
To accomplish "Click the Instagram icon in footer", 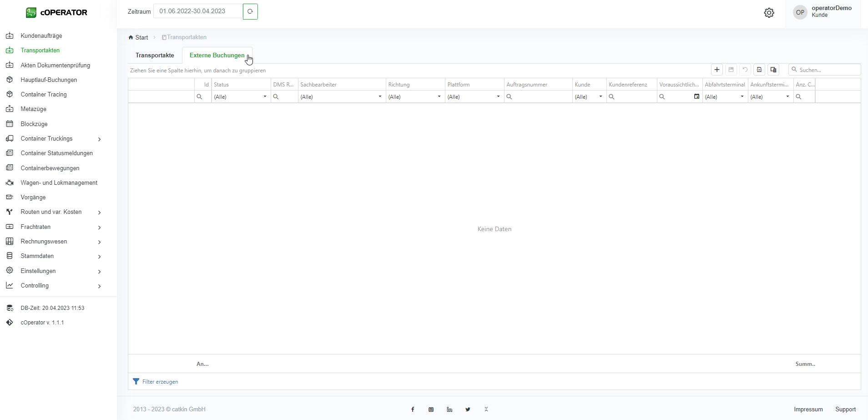I will (x=431, y=410).
